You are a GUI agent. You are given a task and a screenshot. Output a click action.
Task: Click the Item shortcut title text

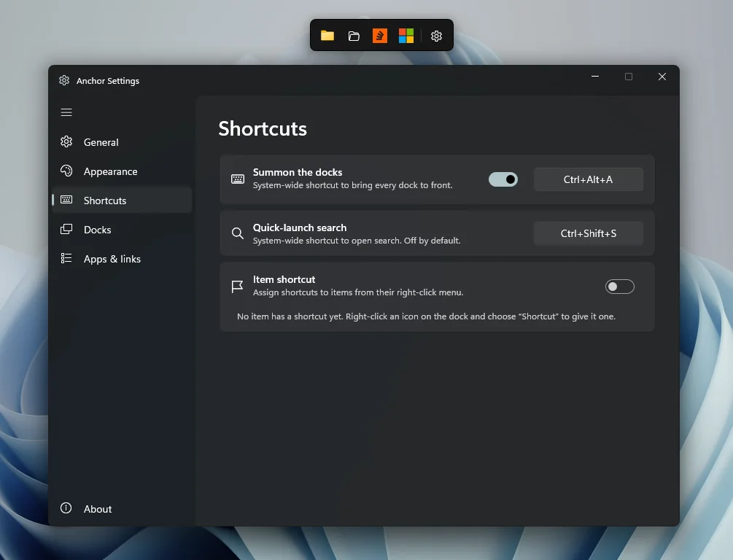(x=284, y=279)
